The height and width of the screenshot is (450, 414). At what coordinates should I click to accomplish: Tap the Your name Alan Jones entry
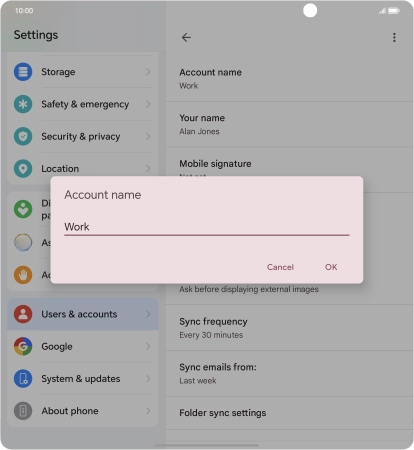(290, 124)
